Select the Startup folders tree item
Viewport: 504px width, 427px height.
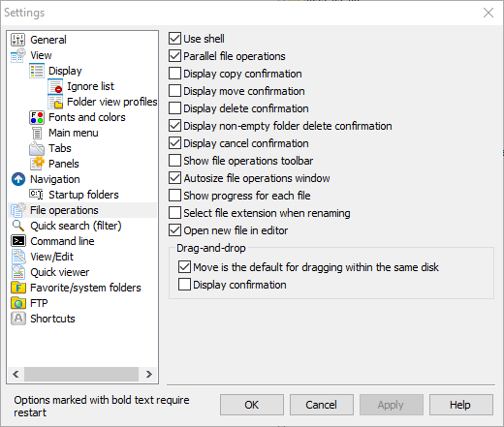83,195
